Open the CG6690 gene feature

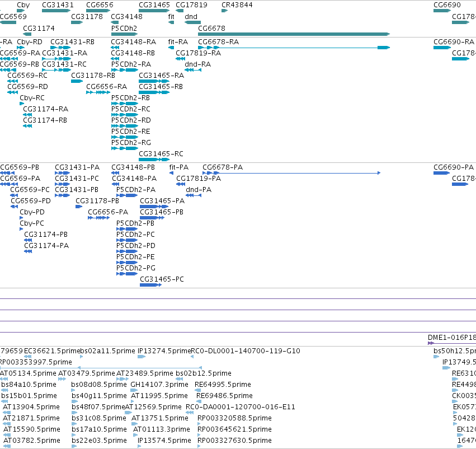point(442,11)
